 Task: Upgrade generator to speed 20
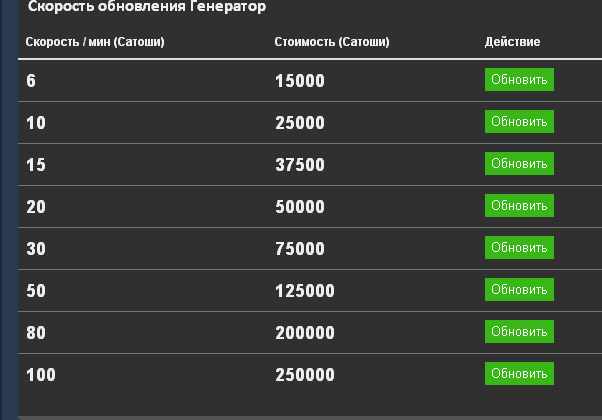(519, 205)
